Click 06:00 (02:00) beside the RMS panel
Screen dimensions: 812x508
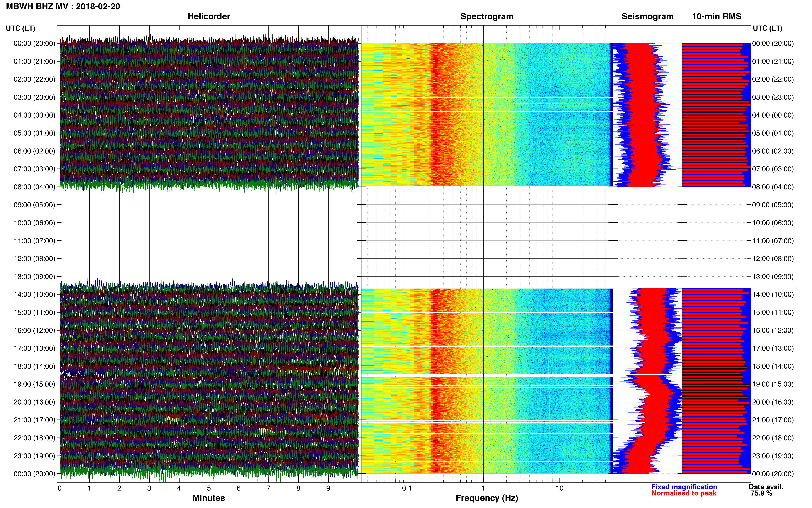tap(773, 151)
